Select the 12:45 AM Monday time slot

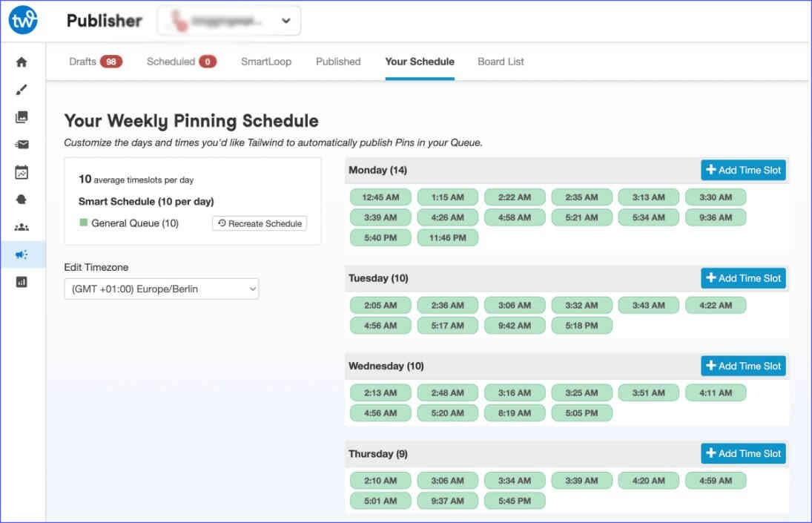pyautogui.click(x=380, y=197)
